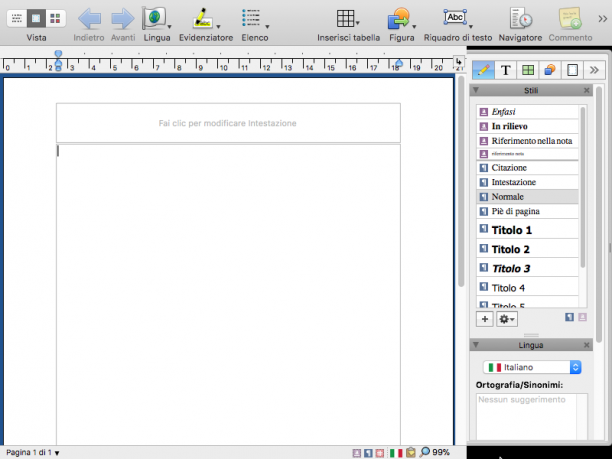Add a new style with plus button
The image size is (612, 459).
[485, 319]
